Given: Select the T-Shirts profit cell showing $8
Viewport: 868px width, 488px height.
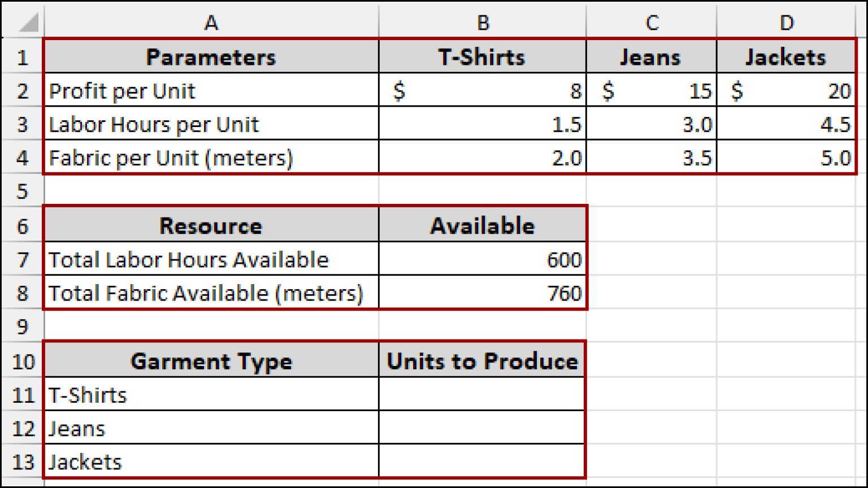Looking at the screenshot, I should click(483, 90).
